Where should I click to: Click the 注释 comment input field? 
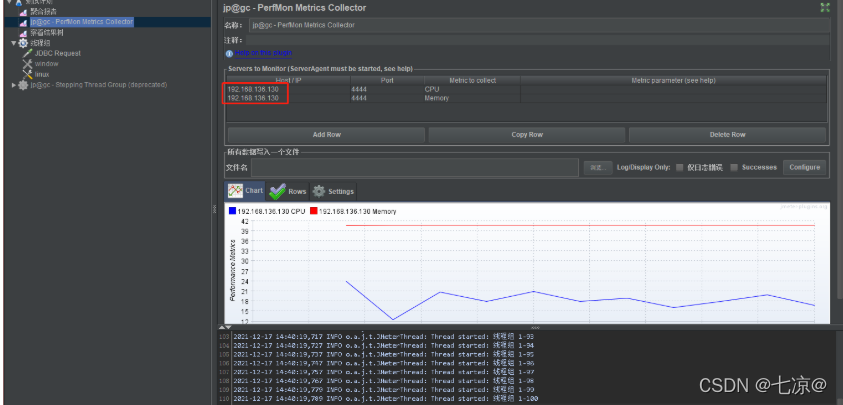538,40
